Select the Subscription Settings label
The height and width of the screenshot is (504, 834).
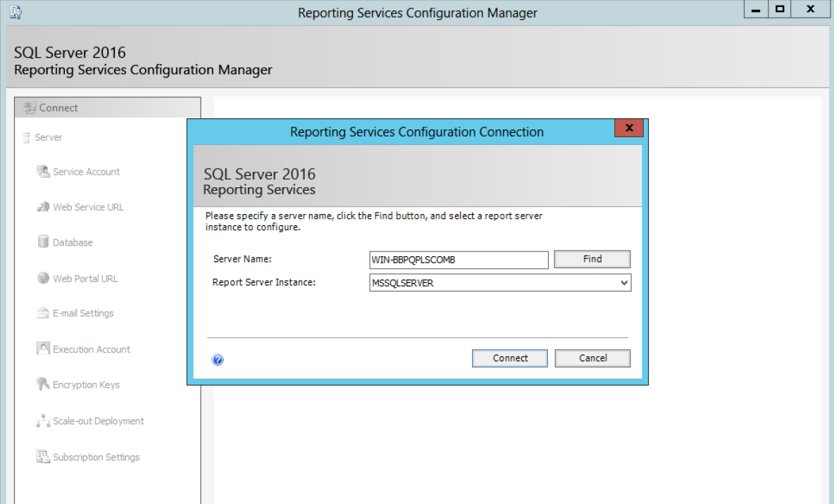pyautogui.click(x=97, y=458)
